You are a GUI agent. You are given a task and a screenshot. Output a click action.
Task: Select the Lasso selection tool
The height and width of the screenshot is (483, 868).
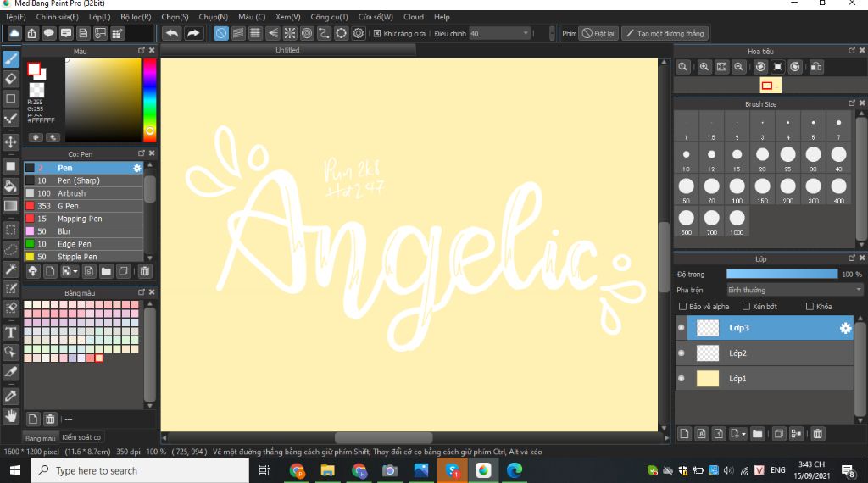10,249
